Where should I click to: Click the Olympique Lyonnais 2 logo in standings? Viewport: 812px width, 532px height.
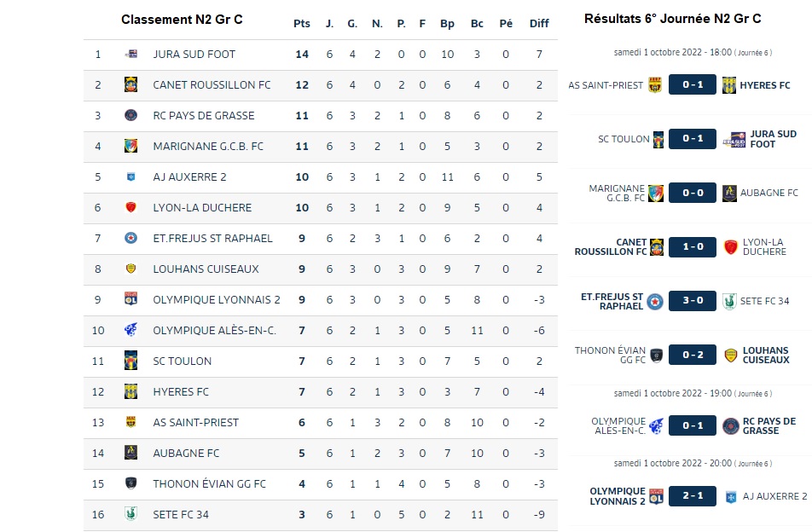pos(131,299)
